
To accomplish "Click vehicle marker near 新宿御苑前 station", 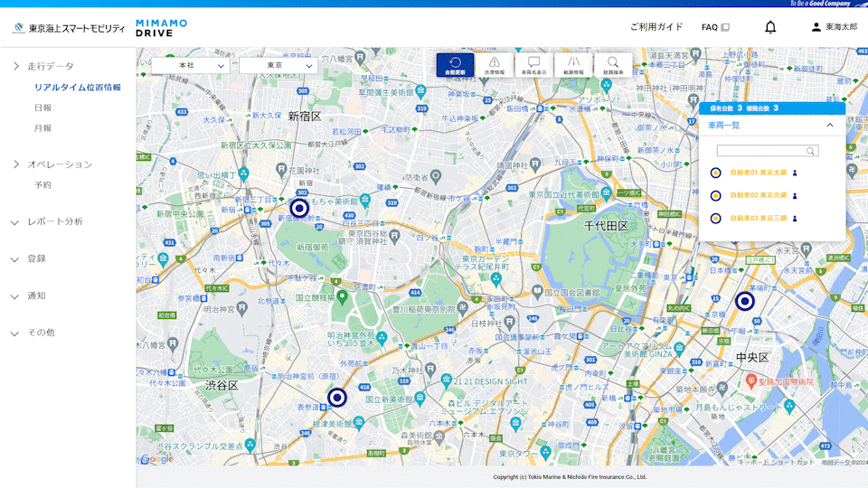I will point(299,208).
